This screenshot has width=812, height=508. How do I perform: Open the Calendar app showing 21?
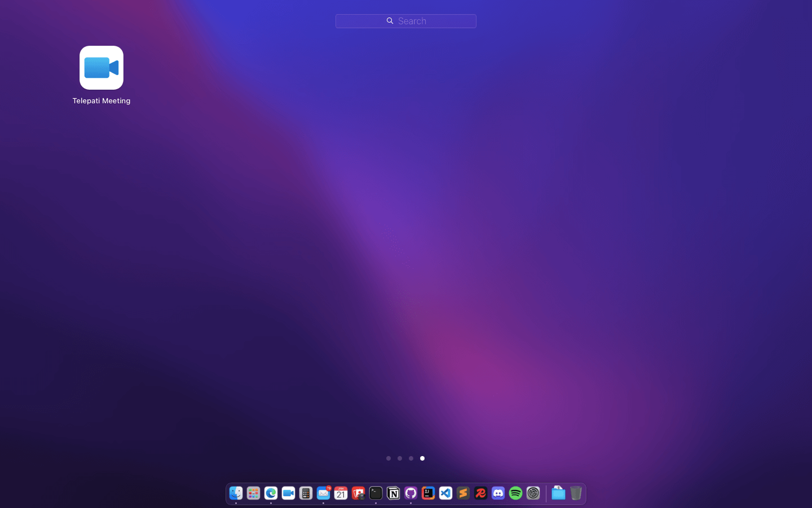[x=341, y=493]
